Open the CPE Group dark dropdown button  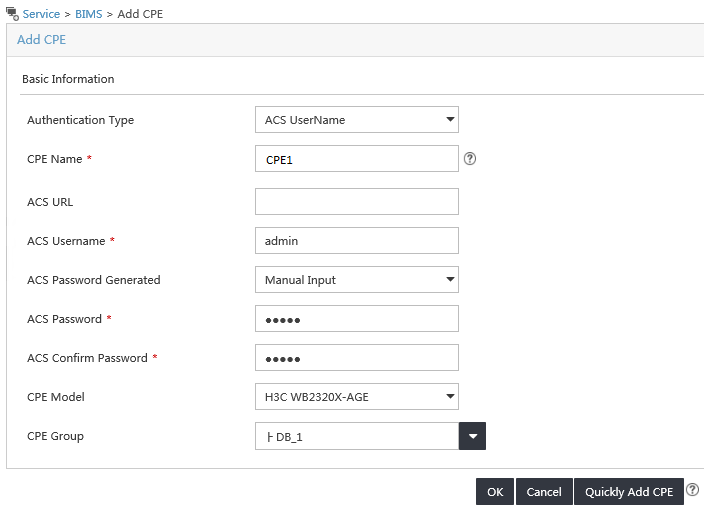472,436
